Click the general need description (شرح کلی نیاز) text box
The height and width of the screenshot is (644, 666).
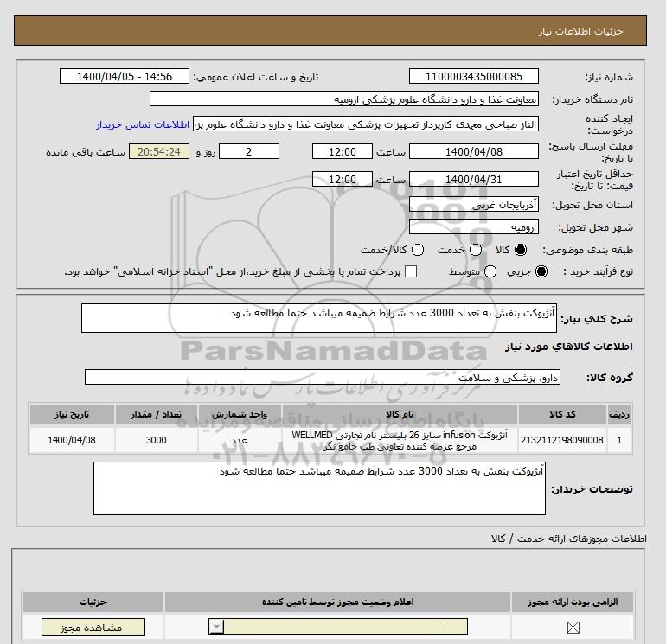pyautogui.click(x=318, y=319)
